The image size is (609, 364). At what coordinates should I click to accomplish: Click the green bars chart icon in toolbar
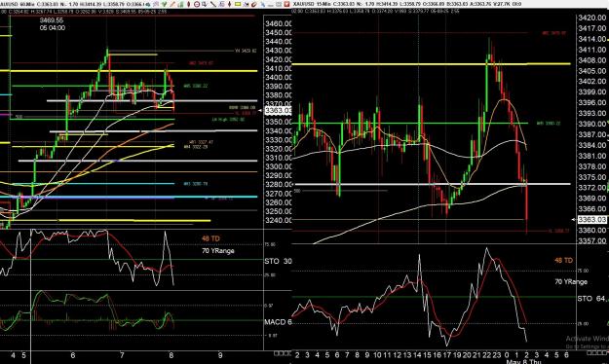tap(180, 5)
